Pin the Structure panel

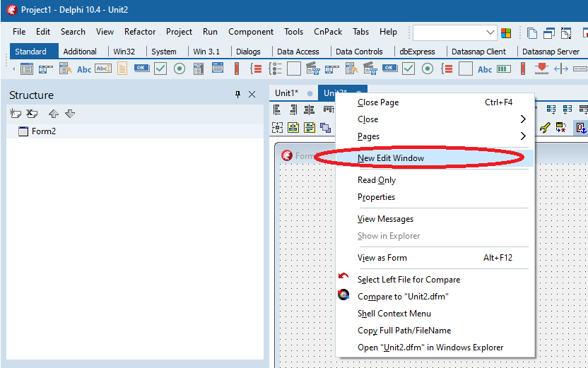click(x=237, y=95)
